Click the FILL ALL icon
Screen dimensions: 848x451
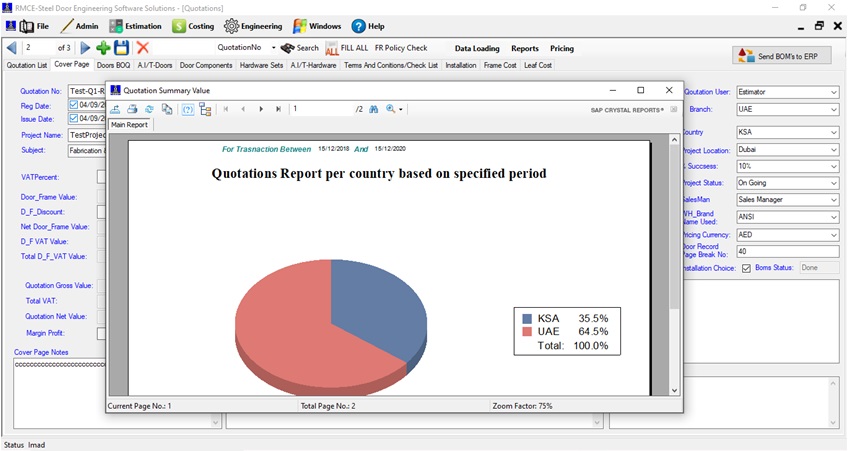click(x=332, y=49)
